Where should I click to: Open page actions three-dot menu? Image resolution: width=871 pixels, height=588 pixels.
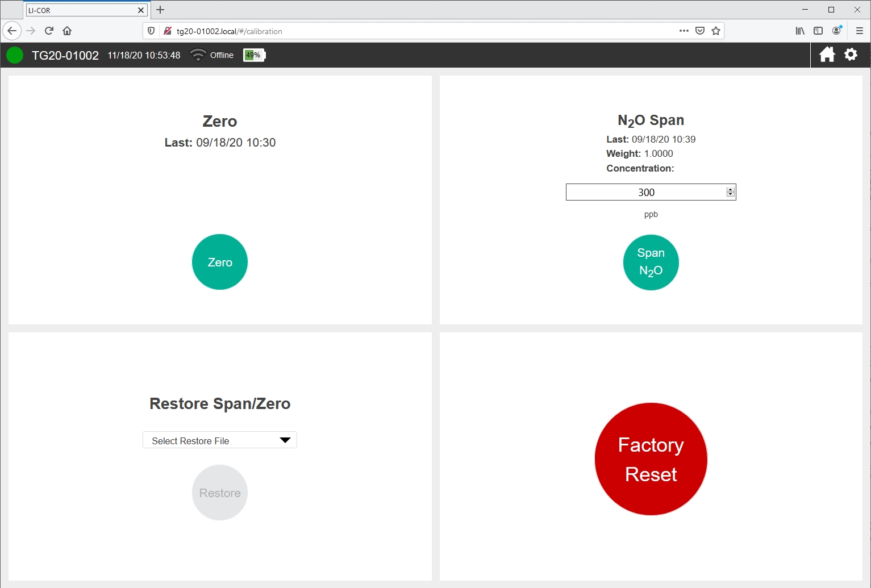(x=684, y=31)
